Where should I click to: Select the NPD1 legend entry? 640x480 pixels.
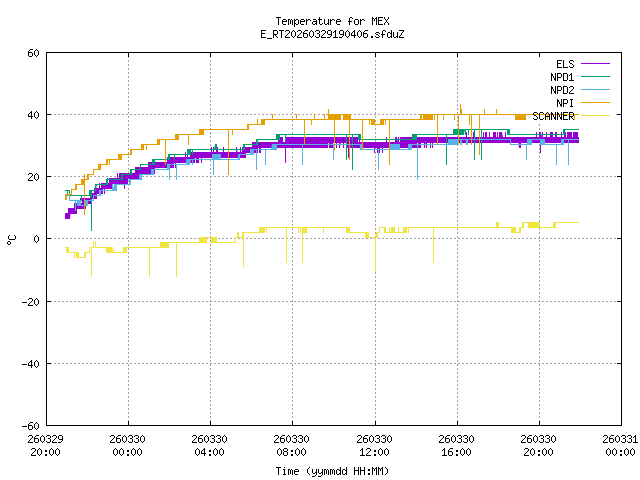point(562,77)
